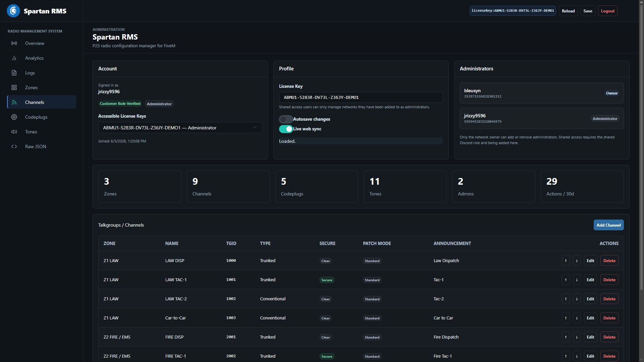The image size is (644, 362).
Task: Click the Zones grid icon
Action: [x=14, y=87]
